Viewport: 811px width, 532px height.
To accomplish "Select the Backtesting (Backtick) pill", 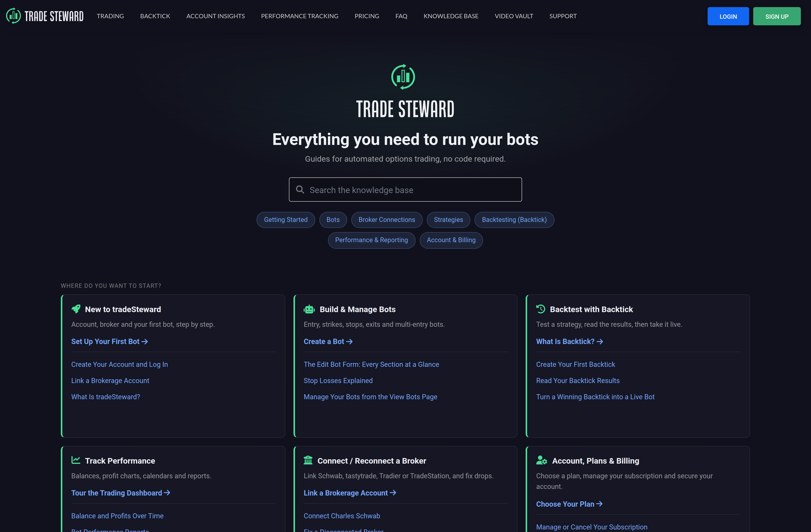I will click(x=514, y=220).
